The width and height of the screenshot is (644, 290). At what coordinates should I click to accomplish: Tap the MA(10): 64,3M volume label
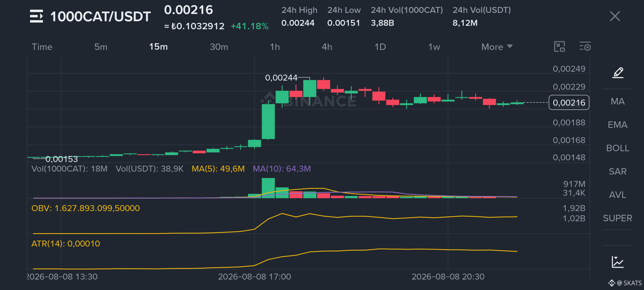[x=282, y=169]
